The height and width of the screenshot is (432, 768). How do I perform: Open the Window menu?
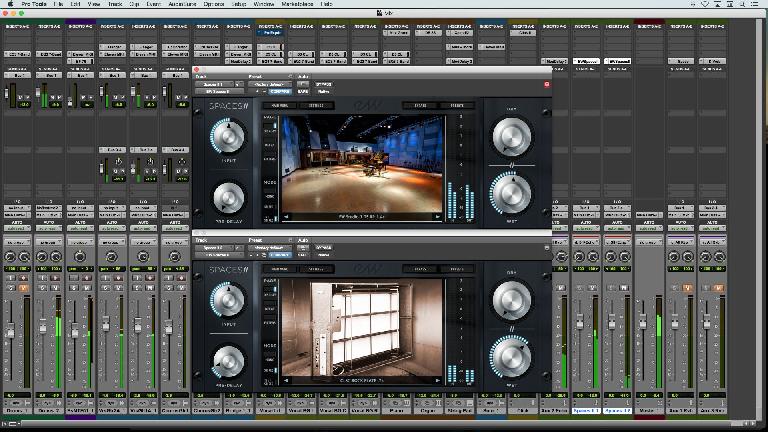pyautogui.click(x=264, y=3)
